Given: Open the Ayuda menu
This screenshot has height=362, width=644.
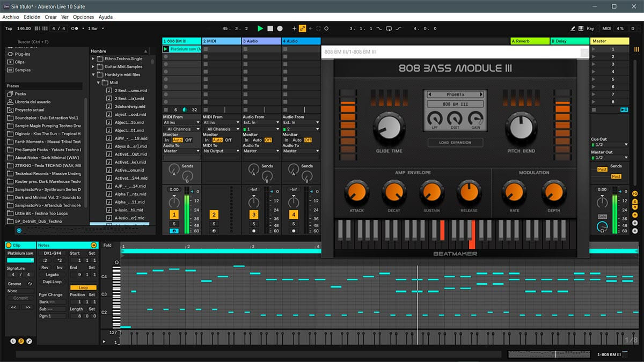Looking at the screenshot, I should [106, 17].
